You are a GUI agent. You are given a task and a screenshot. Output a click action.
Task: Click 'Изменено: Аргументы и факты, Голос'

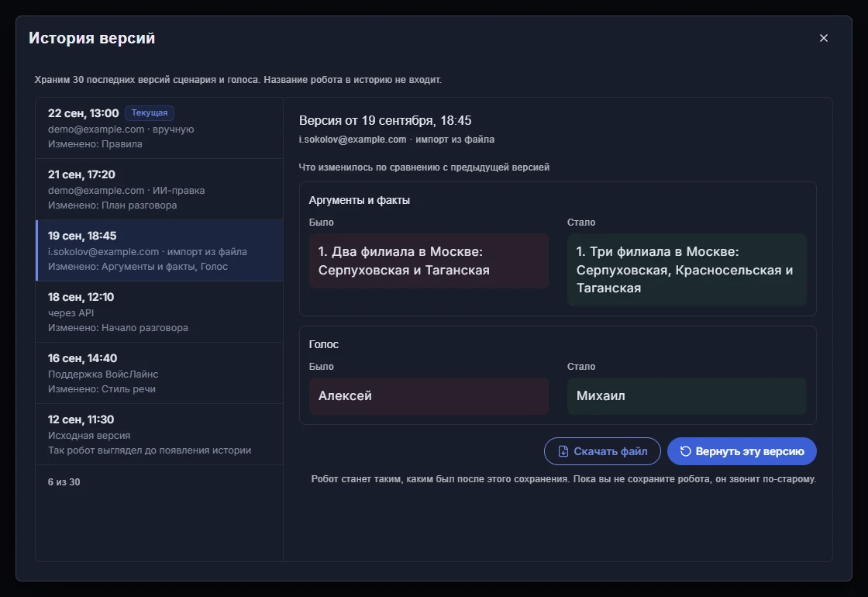coord(138,267)
